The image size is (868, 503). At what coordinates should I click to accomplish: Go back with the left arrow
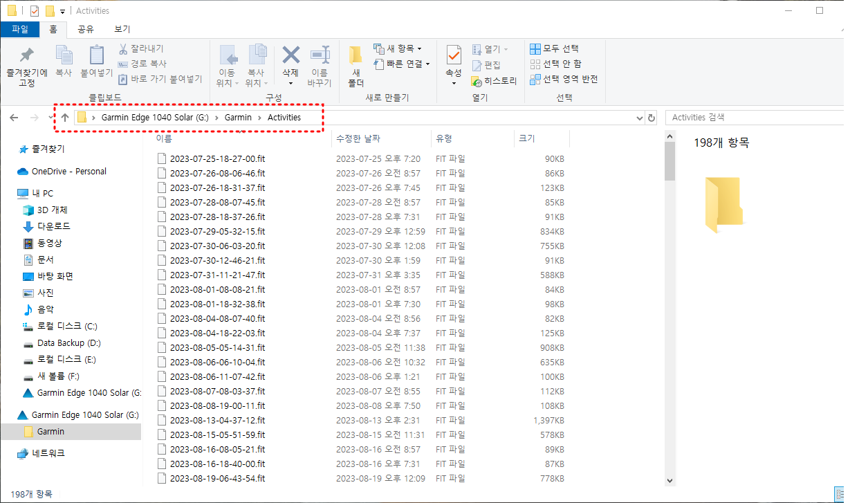(14, 118)
